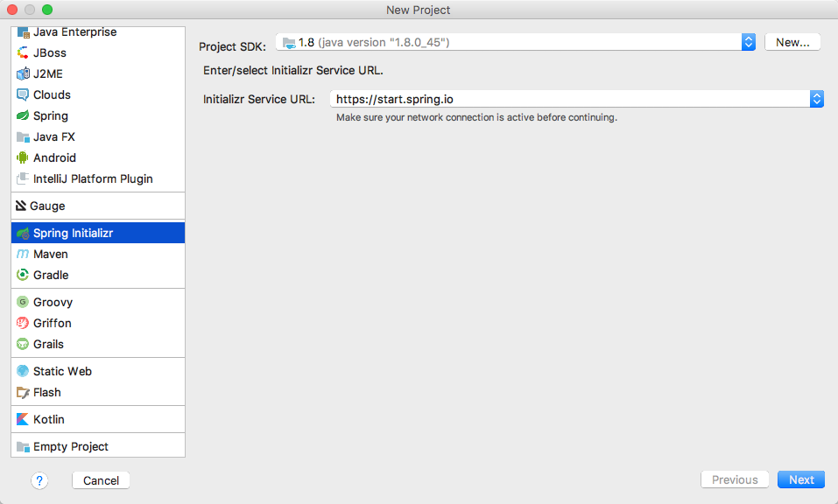Open help with the question mark button
This screenshot has width=838, height=504.
(39, 480)
